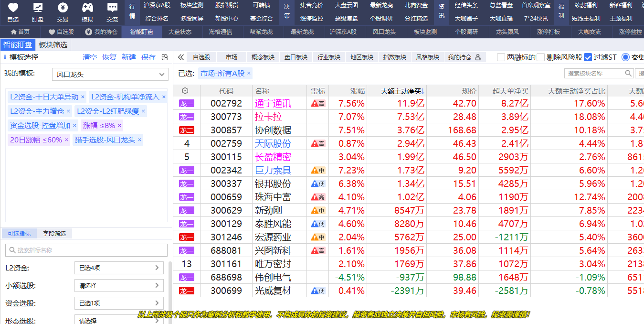The image size is (644, 324).
Task: Expand the 小额选股 请选择 selector
Action: click(x=119, y=286)
